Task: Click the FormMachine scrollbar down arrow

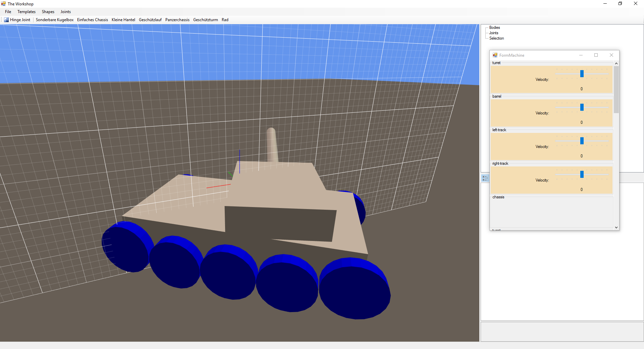Action: [x=616, y=227]
